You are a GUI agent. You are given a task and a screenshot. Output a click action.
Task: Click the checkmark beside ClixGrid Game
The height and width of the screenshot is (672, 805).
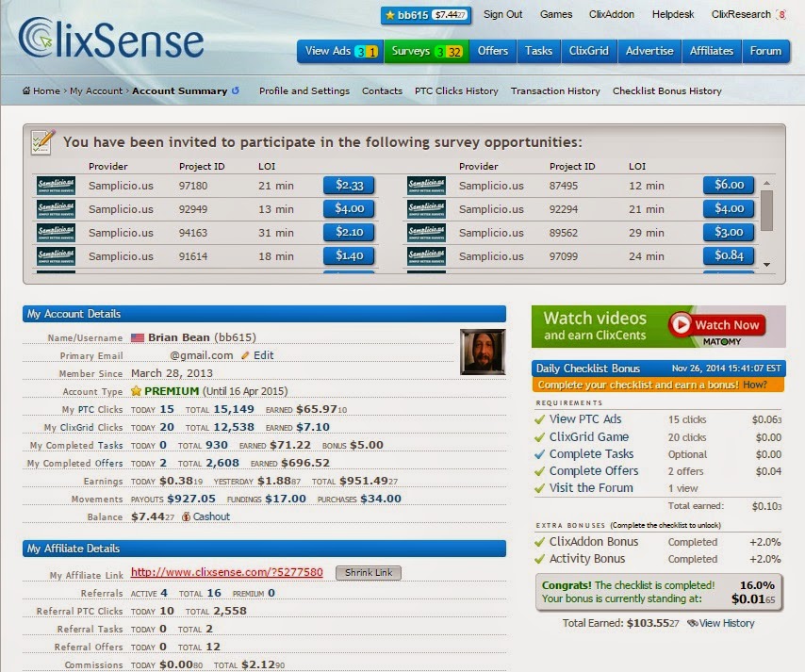539,437
